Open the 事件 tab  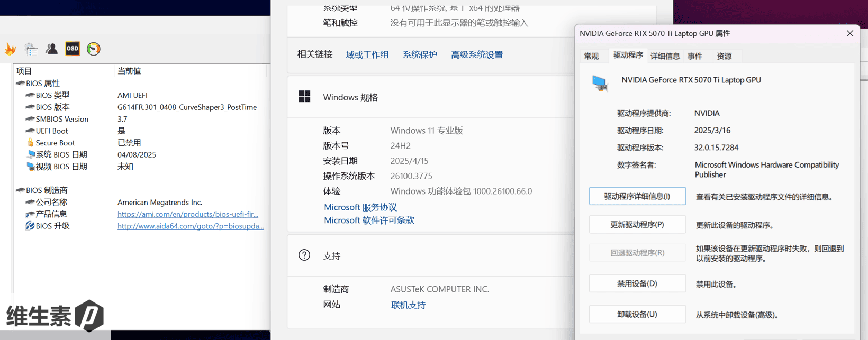coord(694,56)
